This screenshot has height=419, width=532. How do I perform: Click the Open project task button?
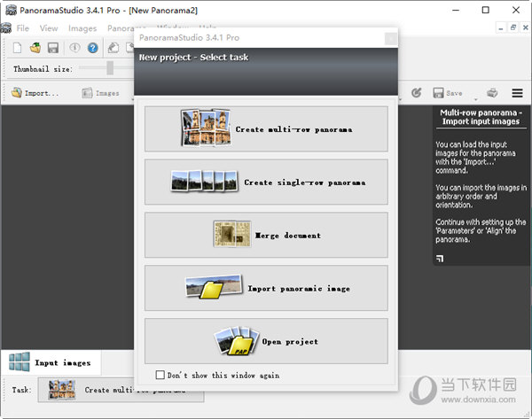pyautogui.click(x=266, y=341)
